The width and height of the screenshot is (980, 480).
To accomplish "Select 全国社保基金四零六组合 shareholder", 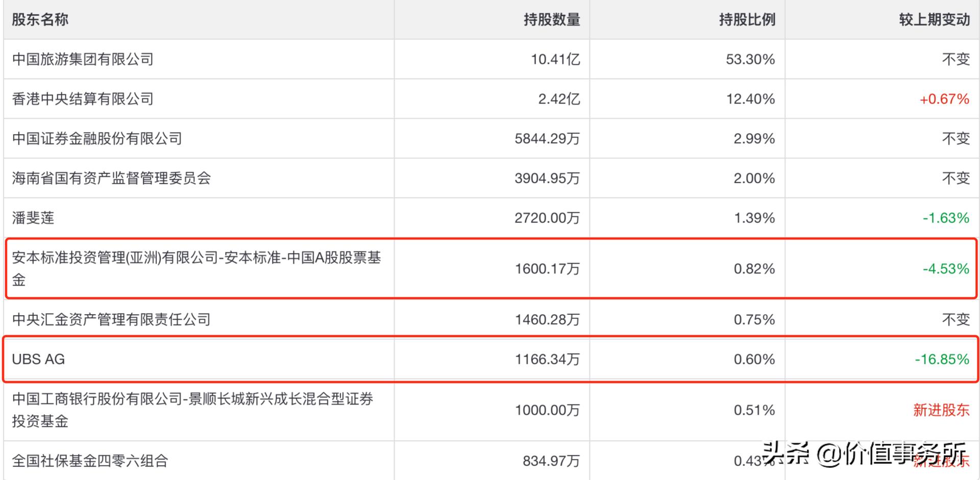I will point(90,461).
